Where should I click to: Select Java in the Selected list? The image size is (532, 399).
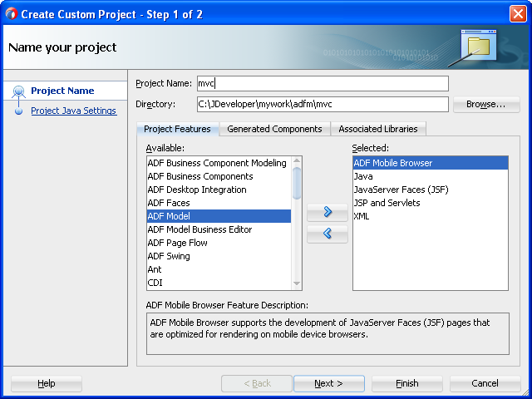coord(431,176)
